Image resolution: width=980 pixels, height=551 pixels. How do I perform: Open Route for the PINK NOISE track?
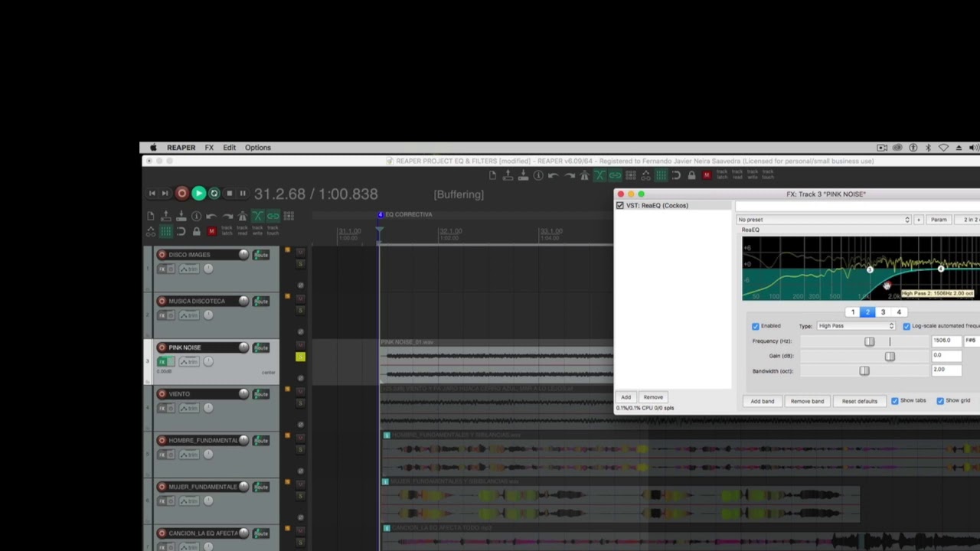[261, 347]
